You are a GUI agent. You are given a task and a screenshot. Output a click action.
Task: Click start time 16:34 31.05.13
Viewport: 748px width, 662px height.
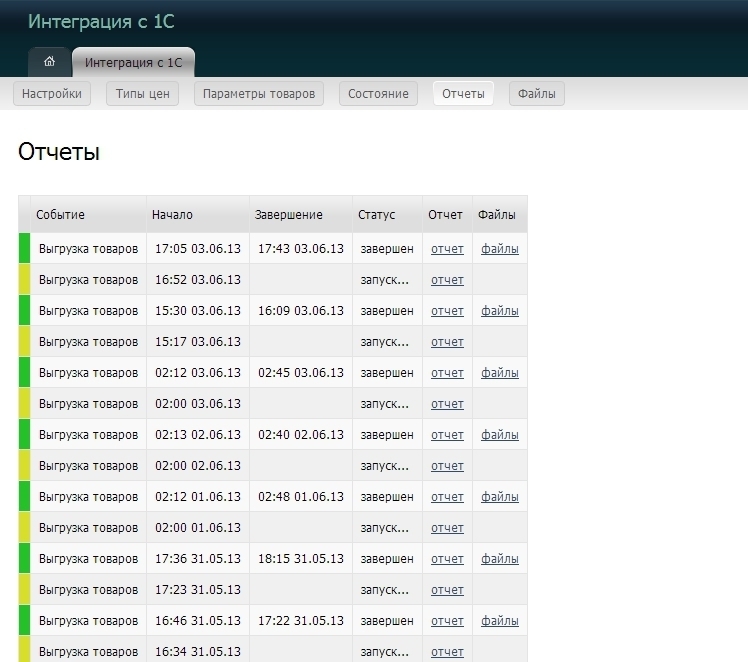[x=198, y=652]
